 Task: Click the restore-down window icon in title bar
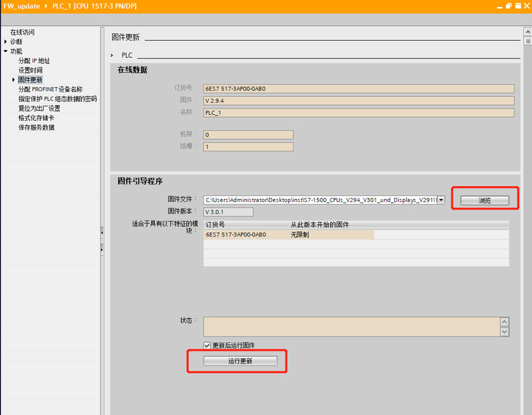pyautogui.click(x=507, y=5)
